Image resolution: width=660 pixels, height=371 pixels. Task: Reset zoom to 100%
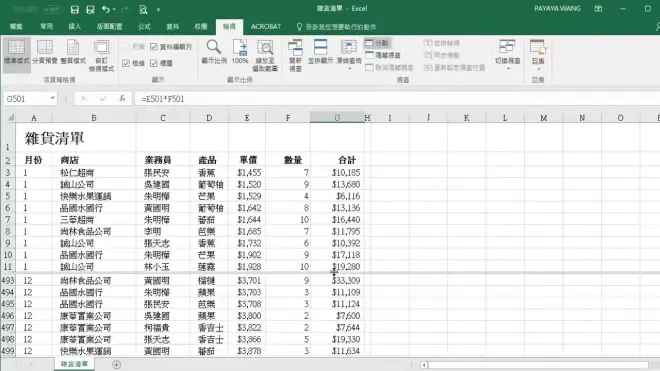coord(240,53)
